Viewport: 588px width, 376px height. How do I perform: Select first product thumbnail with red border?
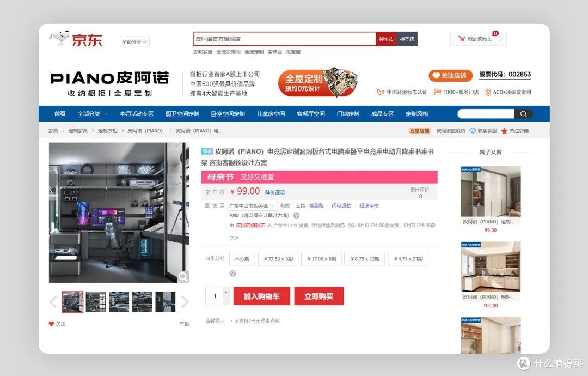[x=73, y=302]
